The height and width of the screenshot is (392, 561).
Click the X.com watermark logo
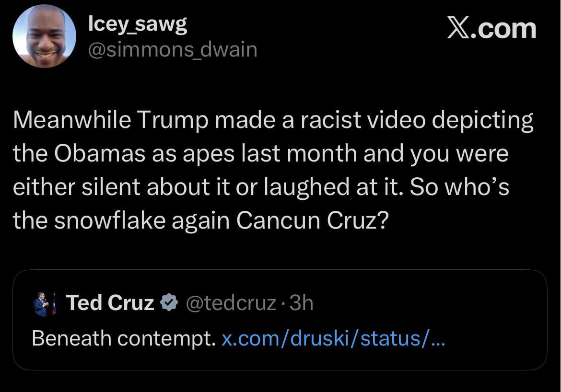pos(491,29)
